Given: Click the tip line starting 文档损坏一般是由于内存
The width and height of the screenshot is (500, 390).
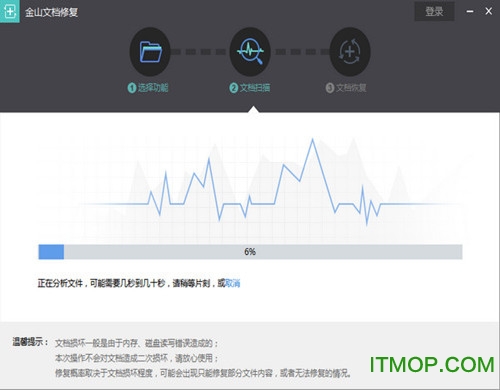Looking at the screenshot, I should pos(137,343).
